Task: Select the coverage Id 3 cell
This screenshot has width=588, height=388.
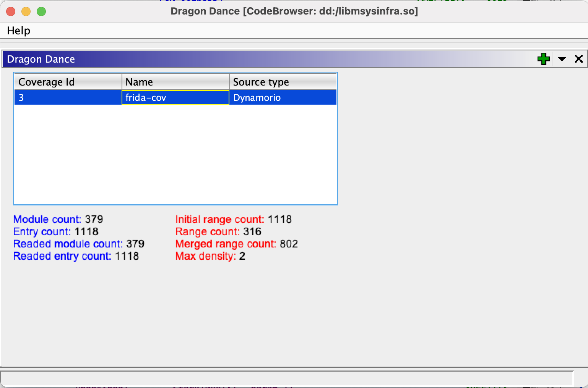Action: click(68, 97)
